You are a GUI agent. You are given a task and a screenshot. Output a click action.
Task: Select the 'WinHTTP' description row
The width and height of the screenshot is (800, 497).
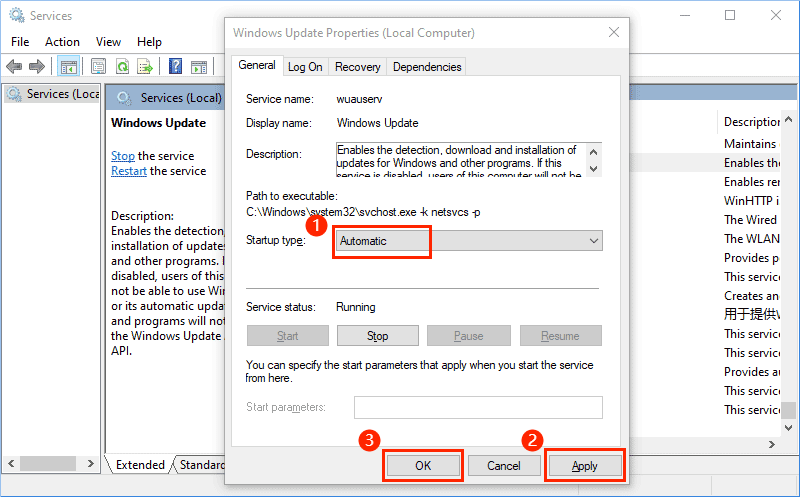(752, 201)
